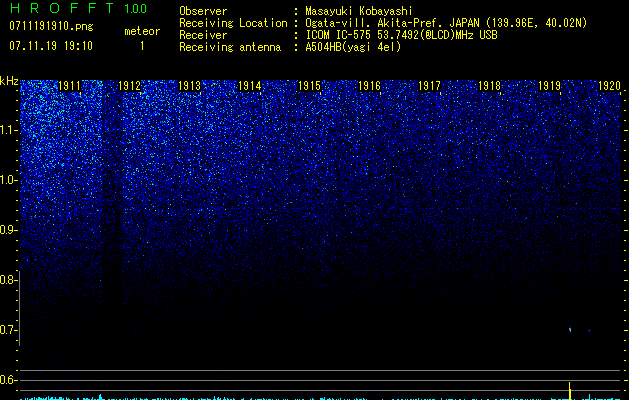629x400 pixels.
Task: Click the Ogata-vill. Akita-Pref. JAPAN location text
Action: click(x=446, y=23)
